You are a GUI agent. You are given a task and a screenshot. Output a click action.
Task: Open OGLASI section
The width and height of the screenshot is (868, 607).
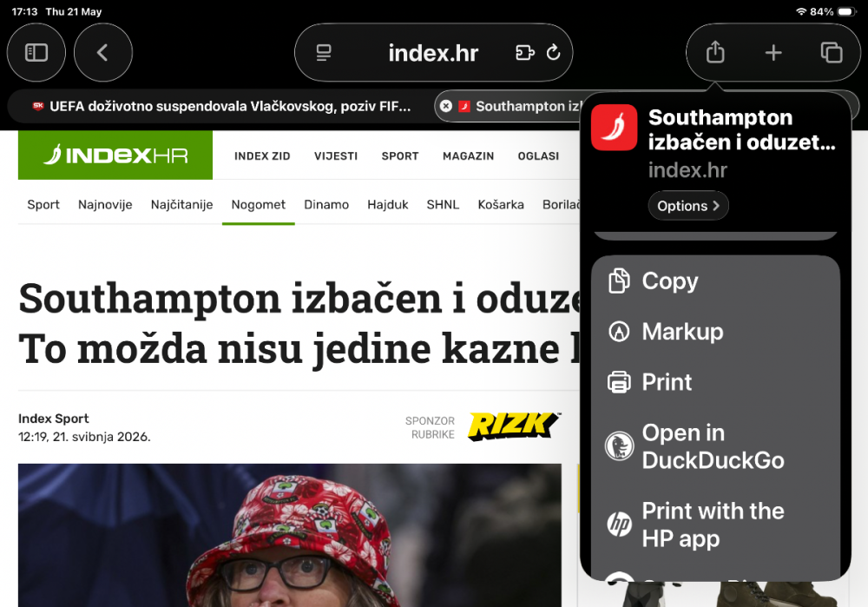point(538,156)
